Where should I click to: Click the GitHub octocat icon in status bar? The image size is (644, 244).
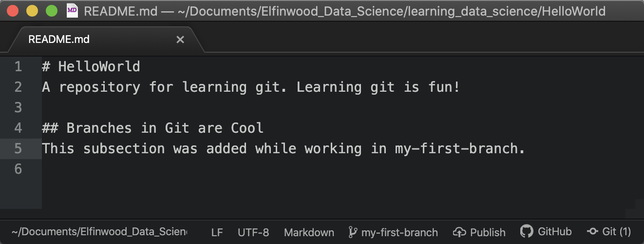tap(527, 231)
